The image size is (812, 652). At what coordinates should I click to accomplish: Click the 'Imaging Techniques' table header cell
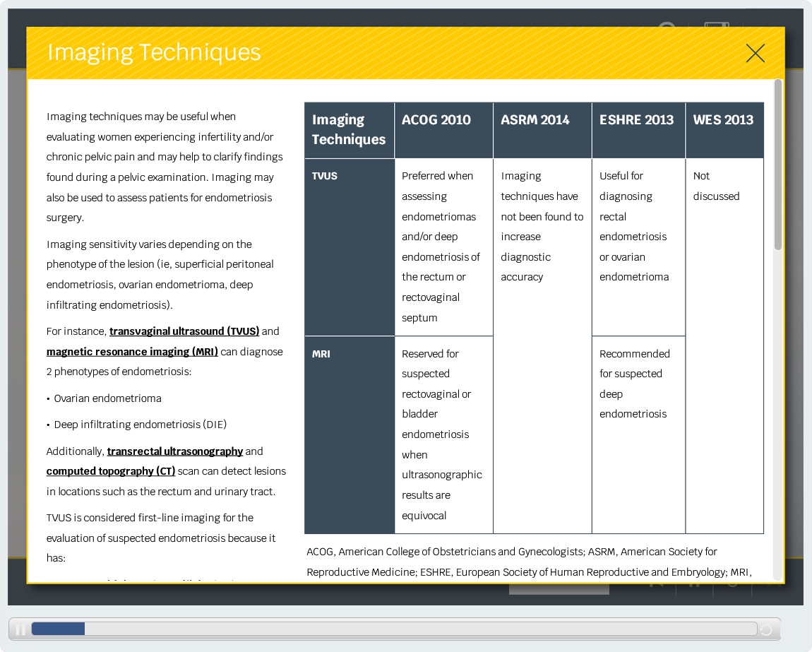point(350,130)
